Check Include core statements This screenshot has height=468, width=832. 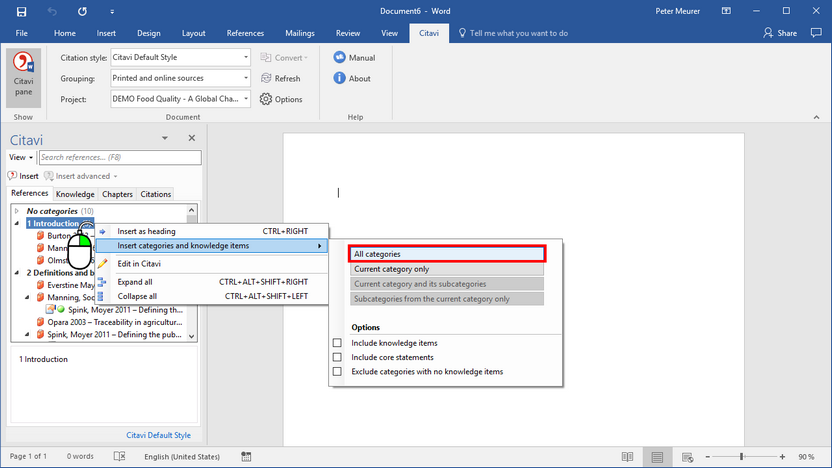(337, 357)
